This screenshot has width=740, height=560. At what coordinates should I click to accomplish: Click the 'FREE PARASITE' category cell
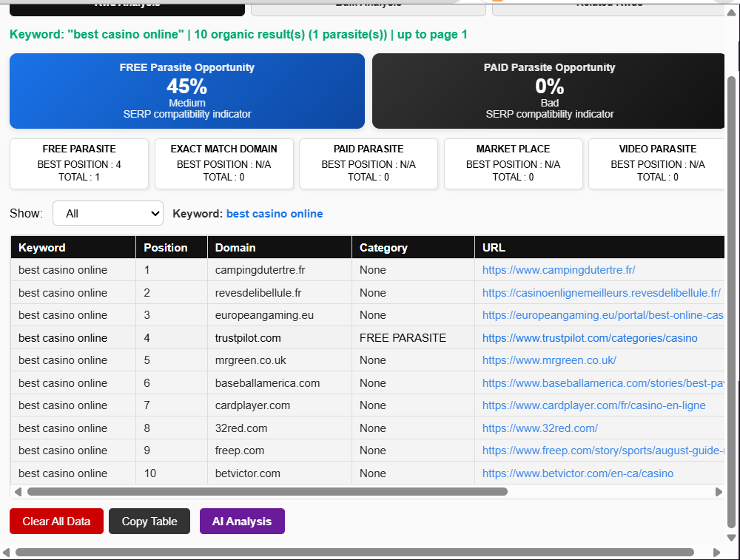point(414,338)
